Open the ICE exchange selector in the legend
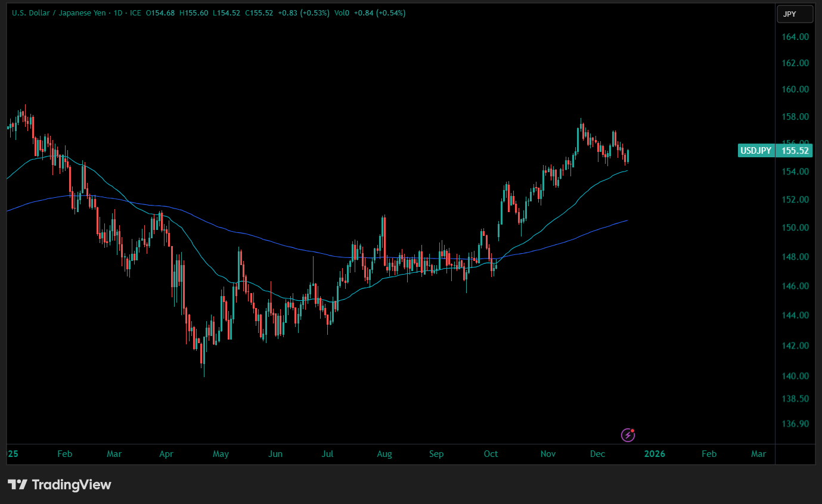Viewport: 822px width, 504px height. coord(135,13)
